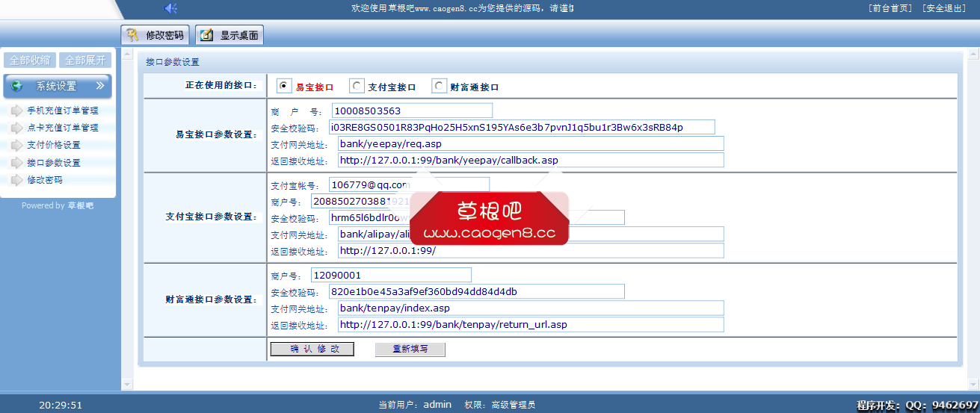Viewport: 980px width, 413px height.
Task: Click the 当前用户 admin status text
Action: [415, 405]
